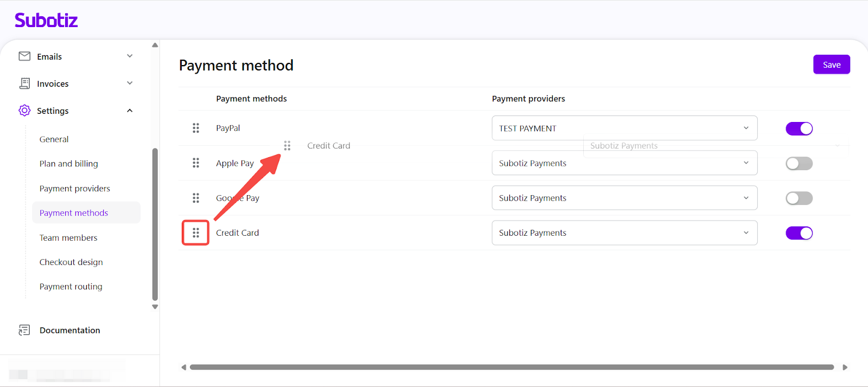Collapse the Settings section chevron

tap(130, 111)
